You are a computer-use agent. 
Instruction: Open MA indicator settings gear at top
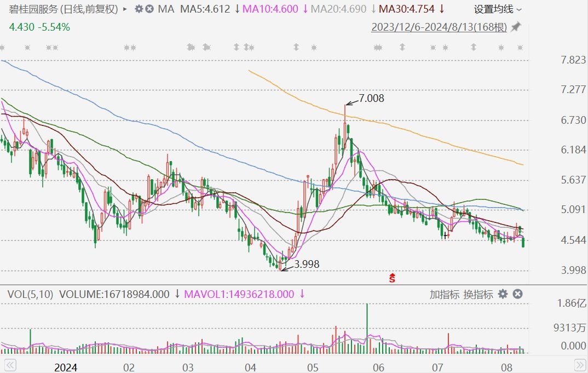tap(139, 9)
